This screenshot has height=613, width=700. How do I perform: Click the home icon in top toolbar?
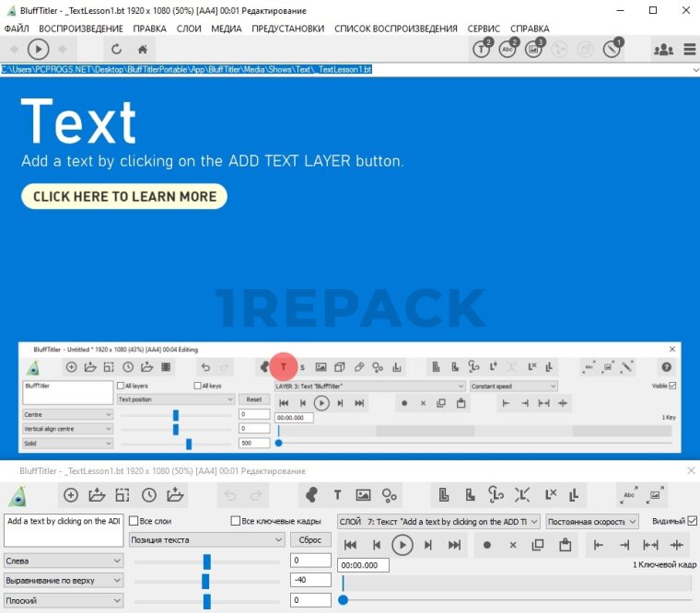(142, 50)
